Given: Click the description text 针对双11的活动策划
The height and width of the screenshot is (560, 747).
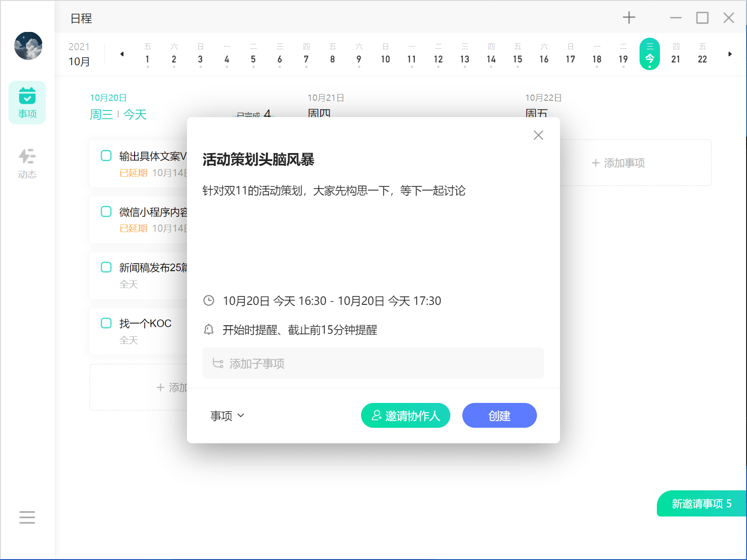Looking at the screenshot, I should [x=334, y=191].
